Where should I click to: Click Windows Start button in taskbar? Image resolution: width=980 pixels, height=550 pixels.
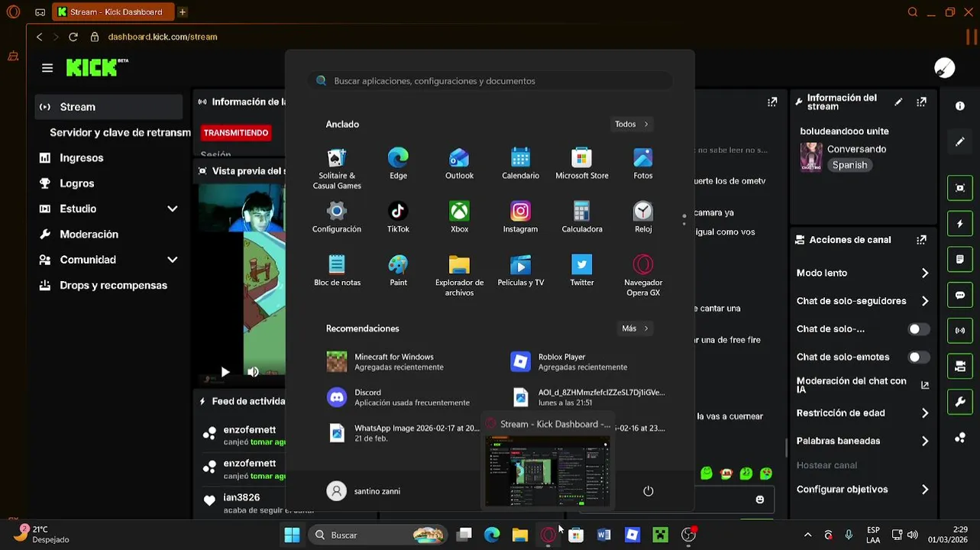click(292, 535)
